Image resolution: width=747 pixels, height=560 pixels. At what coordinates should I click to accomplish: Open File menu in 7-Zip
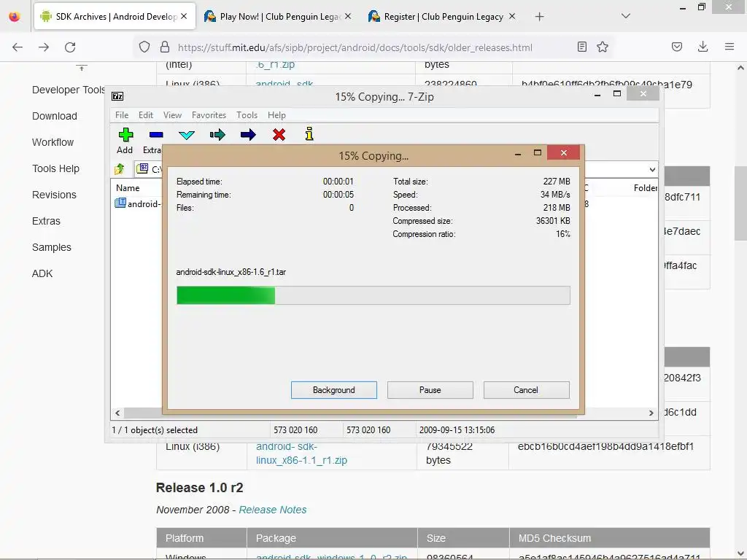click(x=122, y=115)
